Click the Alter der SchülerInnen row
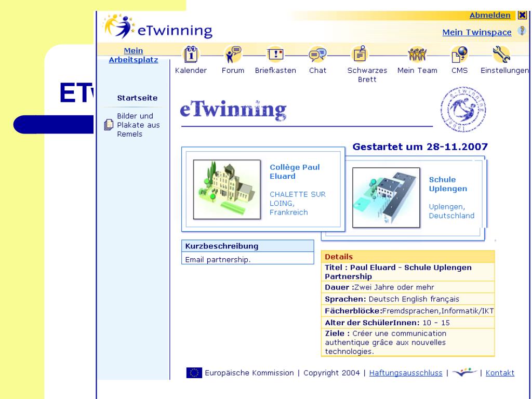Screen dimensions: 532x399 coord(408,323)
